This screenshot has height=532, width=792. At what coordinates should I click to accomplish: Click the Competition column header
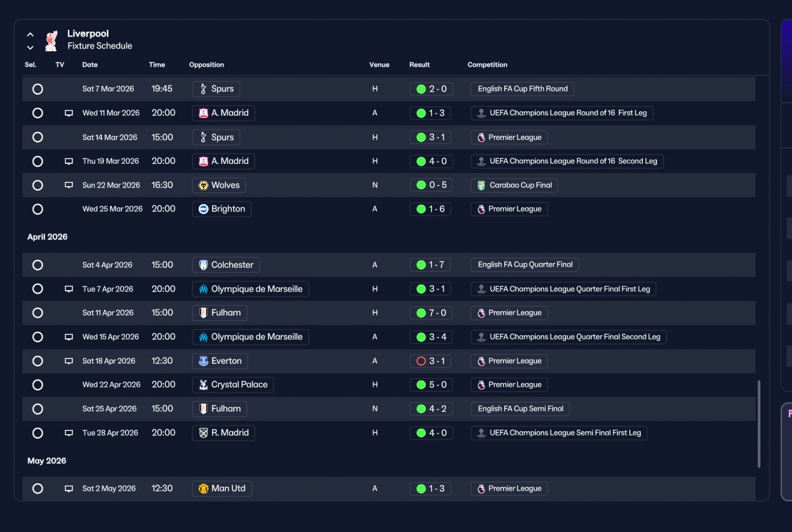pos(488,64)
